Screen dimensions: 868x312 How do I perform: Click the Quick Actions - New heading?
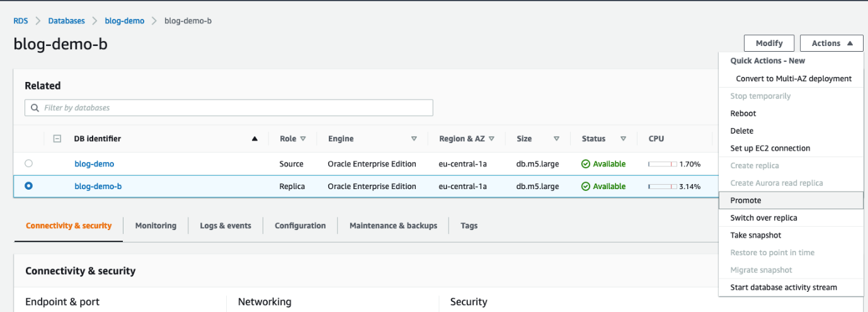[x=767, y=61]
